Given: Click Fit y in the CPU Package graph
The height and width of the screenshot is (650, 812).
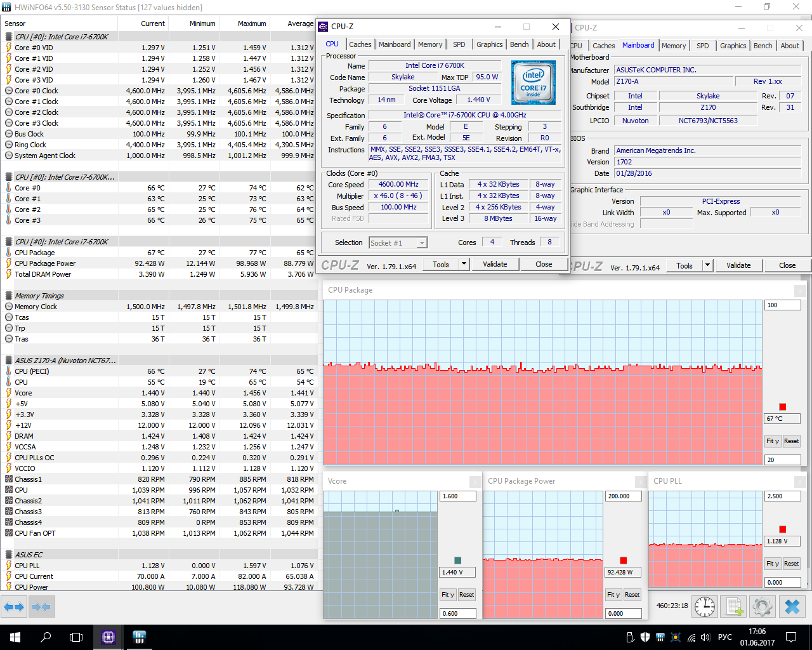Looking at the screenshot, I should pyautogui.click(x=773, y=441).
